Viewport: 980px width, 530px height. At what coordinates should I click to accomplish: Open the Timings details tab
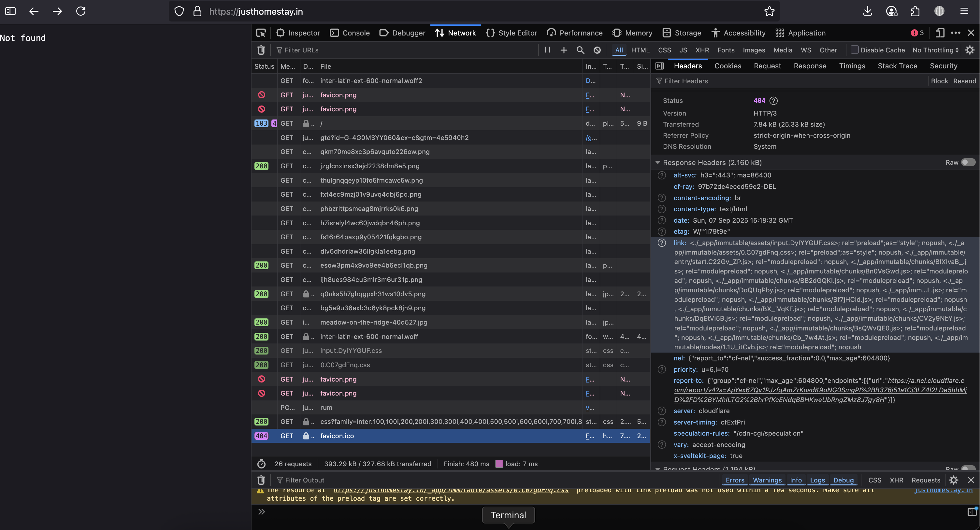(852, 66)
